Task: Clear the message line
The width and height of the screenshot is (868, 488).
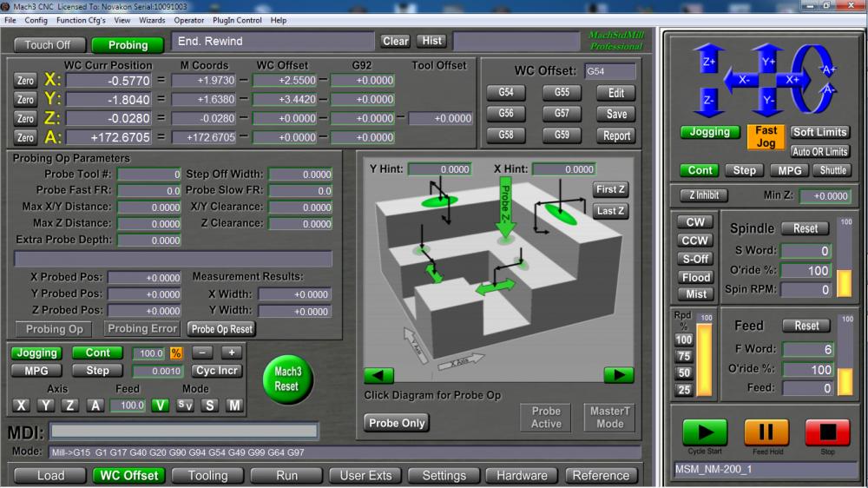Action: click(x=395, y=41)
